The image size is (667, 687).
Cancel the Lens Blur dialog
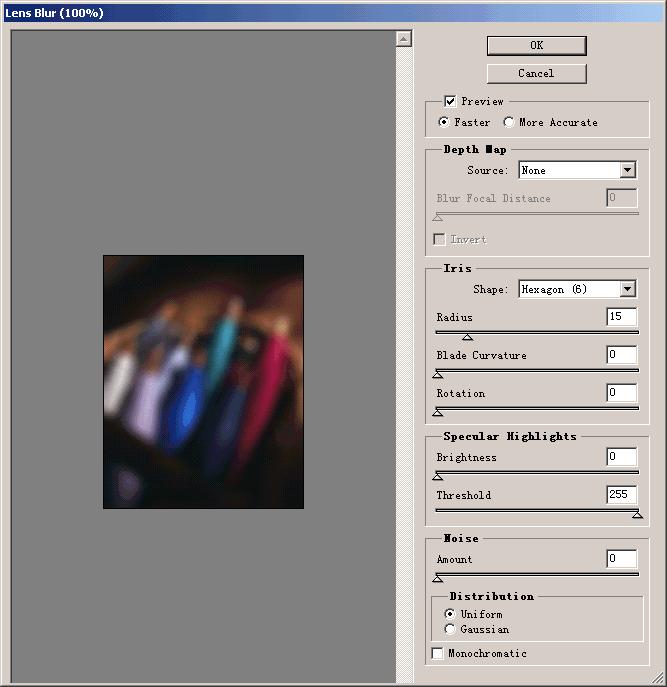[536, 73]
